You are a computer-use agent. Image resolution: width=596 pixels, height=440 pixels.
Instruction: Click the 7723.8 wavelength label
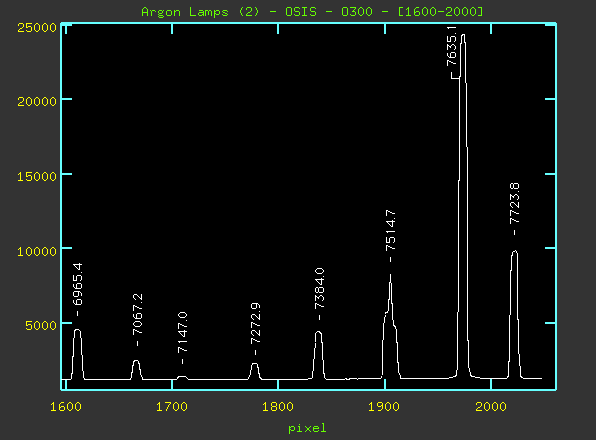pos(514,203)
